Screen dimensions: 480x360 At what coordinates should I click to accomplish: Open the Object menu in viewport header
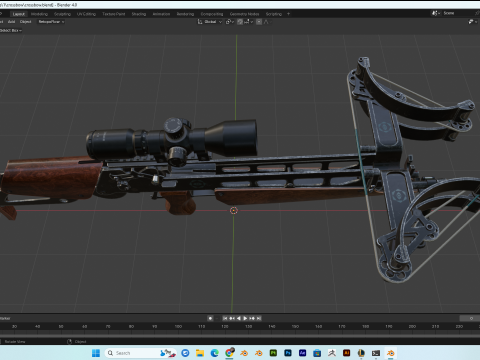point(26,22)
